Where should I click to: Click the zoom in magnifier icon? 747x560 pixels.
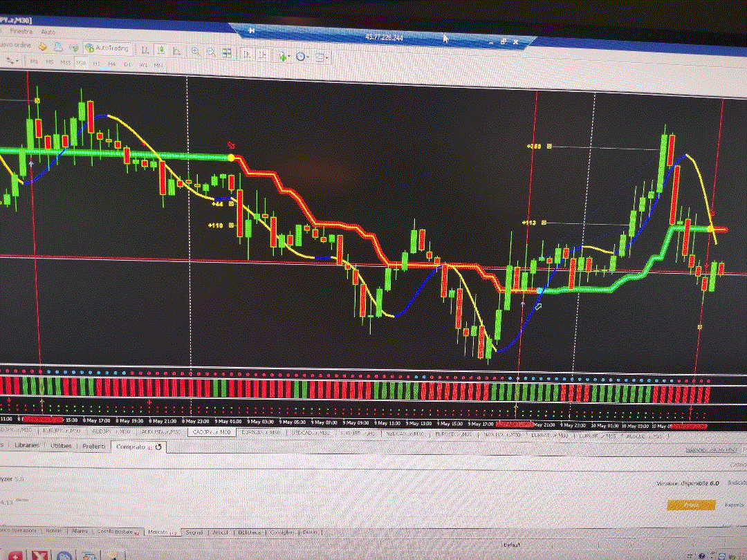point(195,51)
